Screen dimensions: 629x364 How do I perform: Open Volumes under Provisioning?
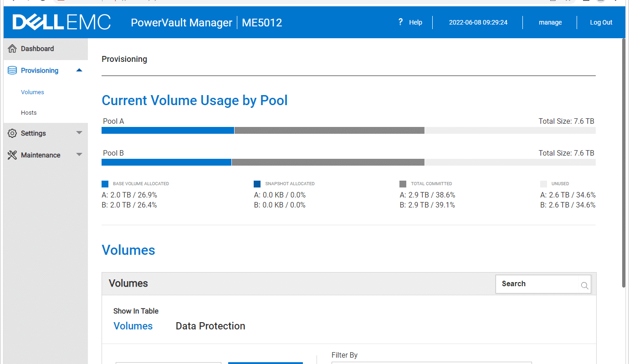(x=32, y=92)
